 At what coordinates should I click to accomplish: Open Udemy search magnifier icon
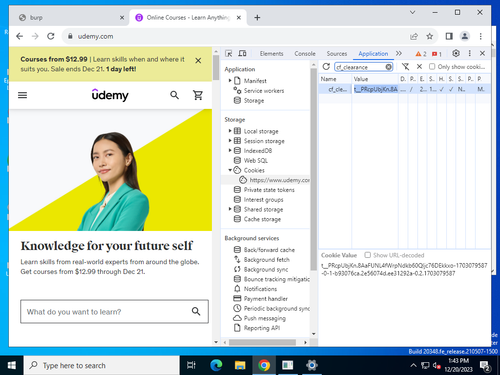pyautogui.click(x=174, y=95)
